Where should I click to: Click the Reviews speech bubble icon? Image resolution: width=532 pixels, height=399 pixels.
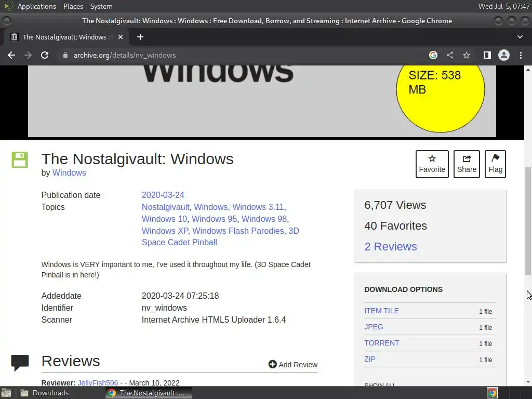[20, 363]
